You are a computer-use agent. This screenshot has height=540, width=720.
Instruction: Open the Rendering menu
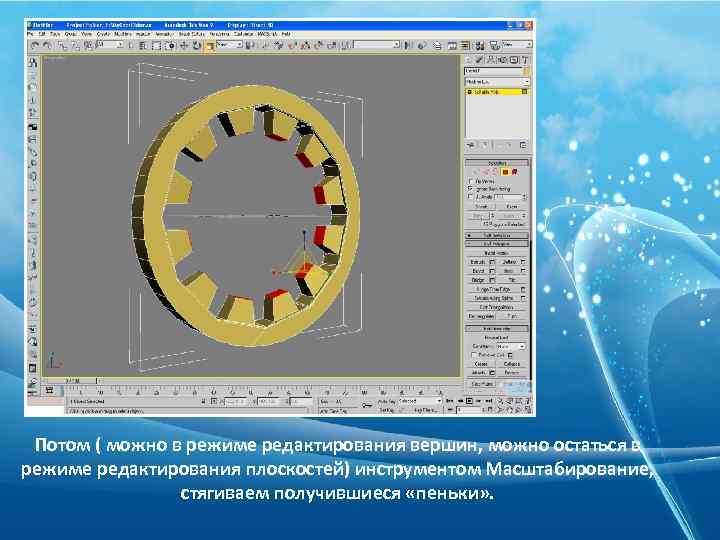(219, 34)
